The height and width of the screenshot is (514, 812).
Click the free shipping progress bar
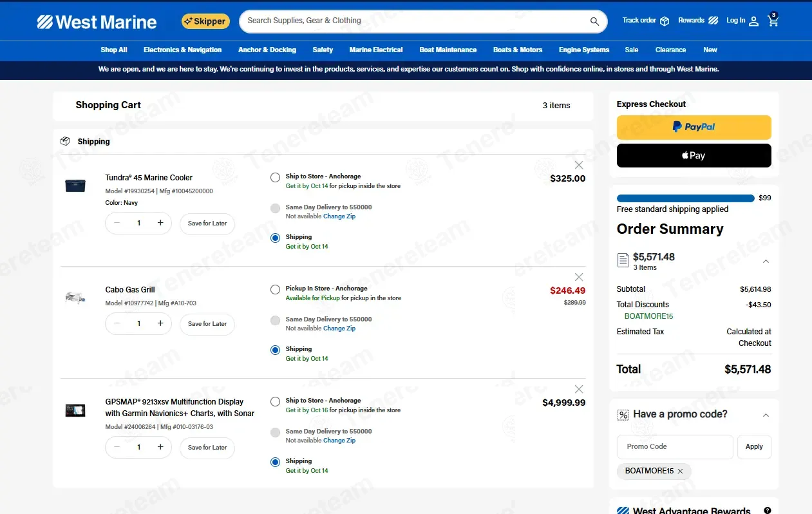(x=686, y=198)
